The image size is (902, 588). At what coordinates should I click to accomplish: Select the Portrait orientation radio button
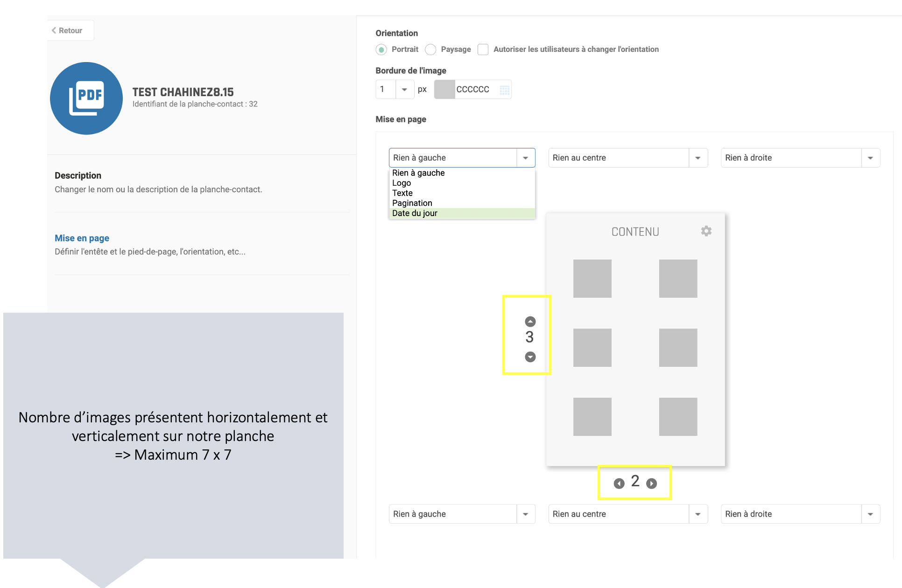(x=381, y=49)
